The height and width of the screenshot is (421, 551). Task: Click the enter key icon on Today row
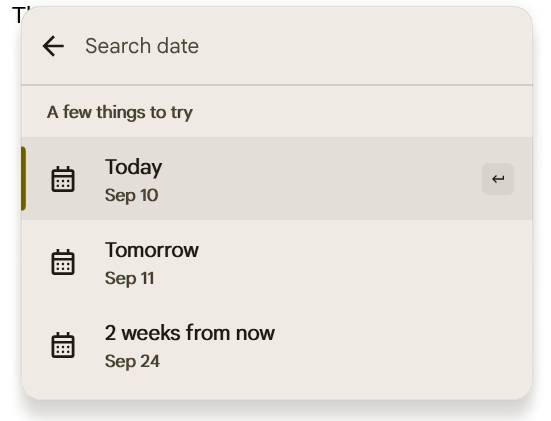click(x=498, y=179)
